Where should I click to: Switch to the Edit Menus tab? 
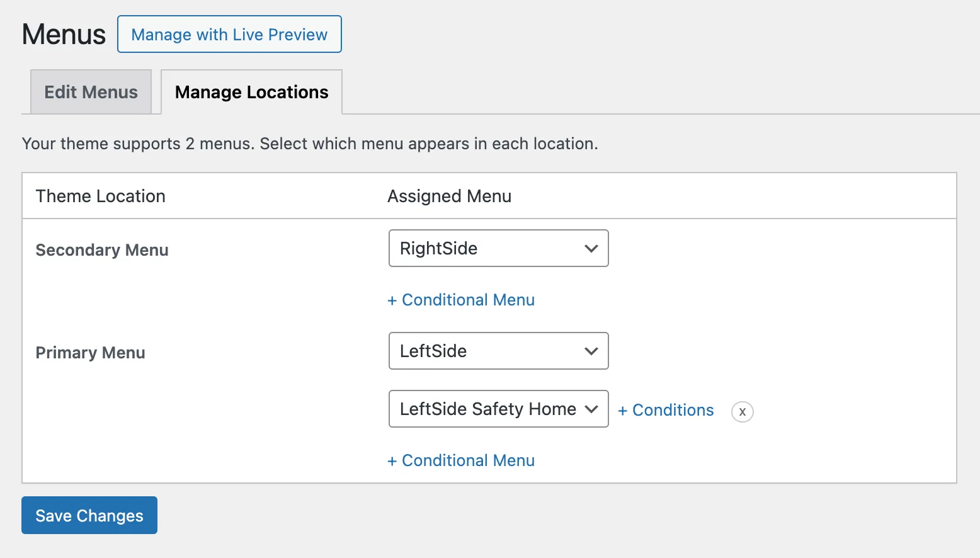pos(91,92)
